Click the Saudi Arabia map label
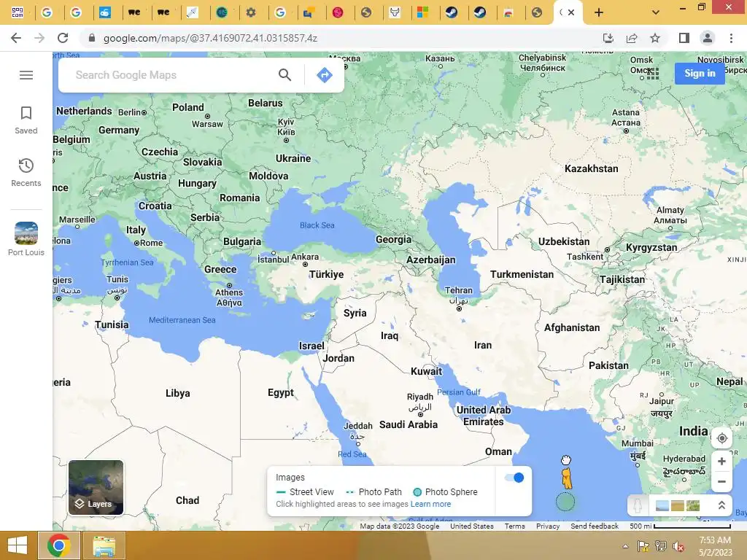747x560 pixels. pos(409,424)
